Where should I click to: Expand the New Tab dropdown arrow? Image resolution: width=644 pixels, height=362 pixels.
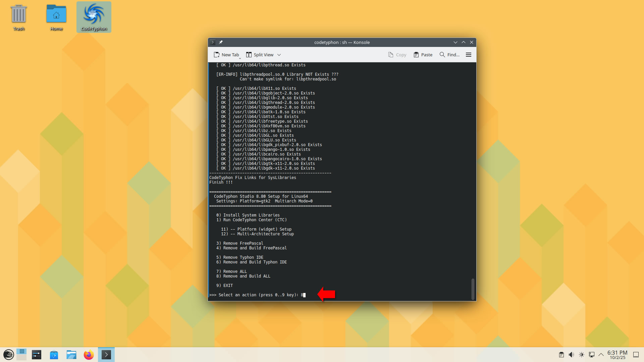240,58
